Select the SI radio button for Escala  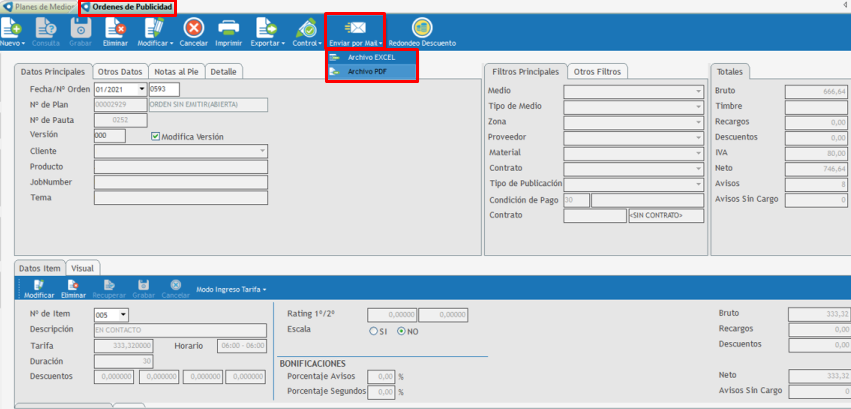(373, 331)
